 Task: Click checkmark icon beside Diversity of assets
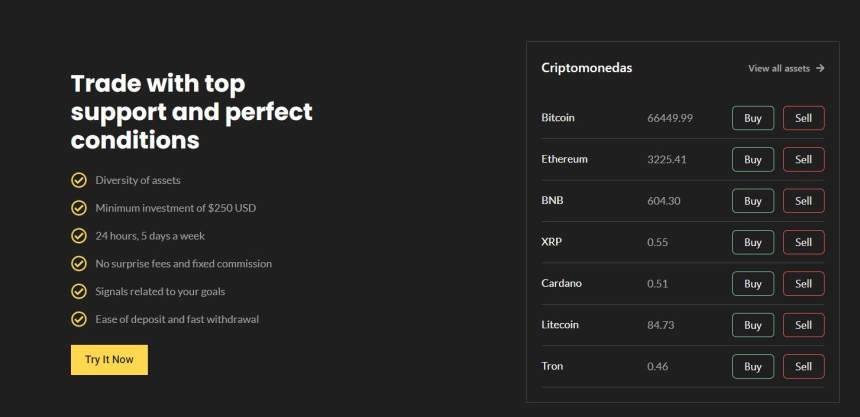(78, 180)
